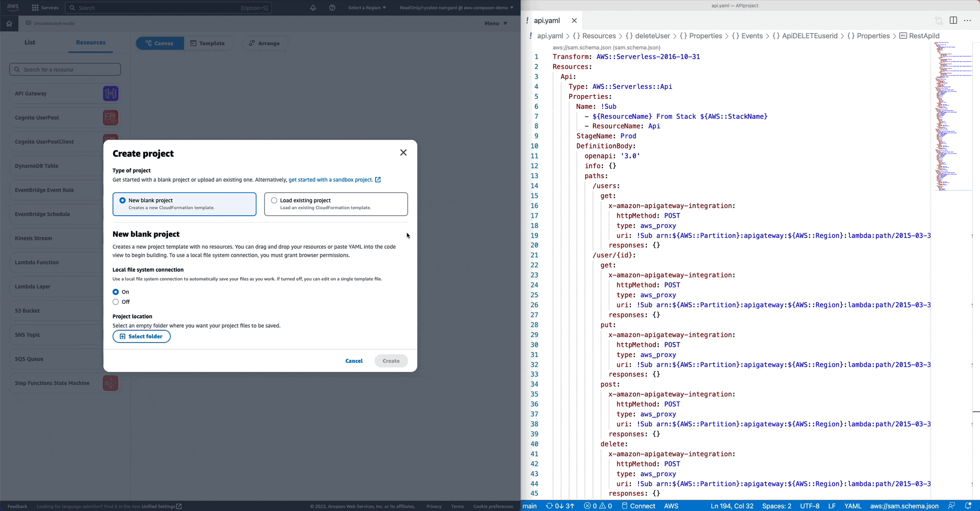Click the get started with sandbox project link
This screenshot has height=511, width=980.
[x=331, y=180]
